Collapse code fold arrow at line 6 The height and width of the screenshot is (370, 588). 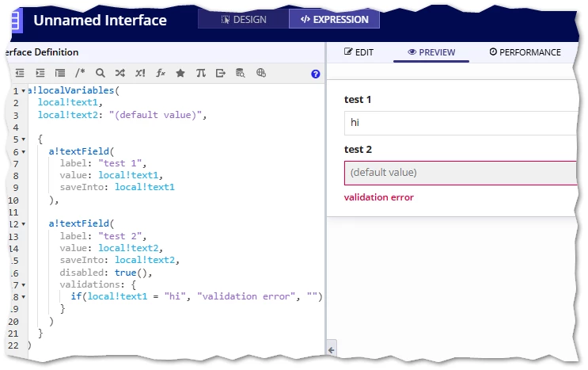click(x=24, y=152)
